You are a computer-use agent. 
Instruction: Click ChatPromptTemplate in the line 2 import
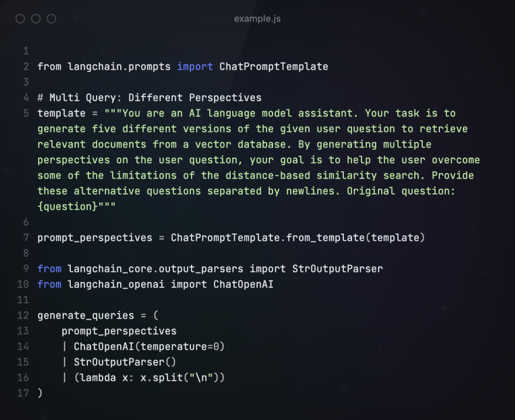[x=274, y=67]
